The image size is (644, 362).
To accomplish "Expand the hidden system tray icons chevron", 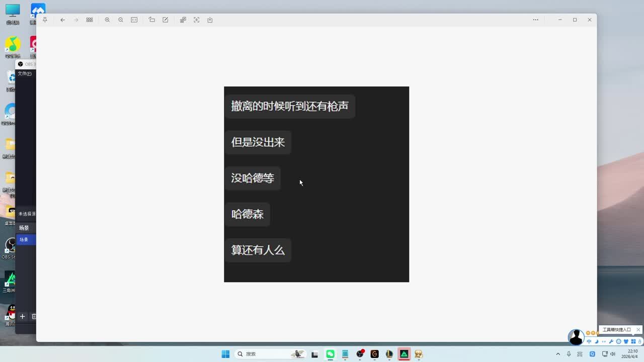I will [x=558, y=354].
